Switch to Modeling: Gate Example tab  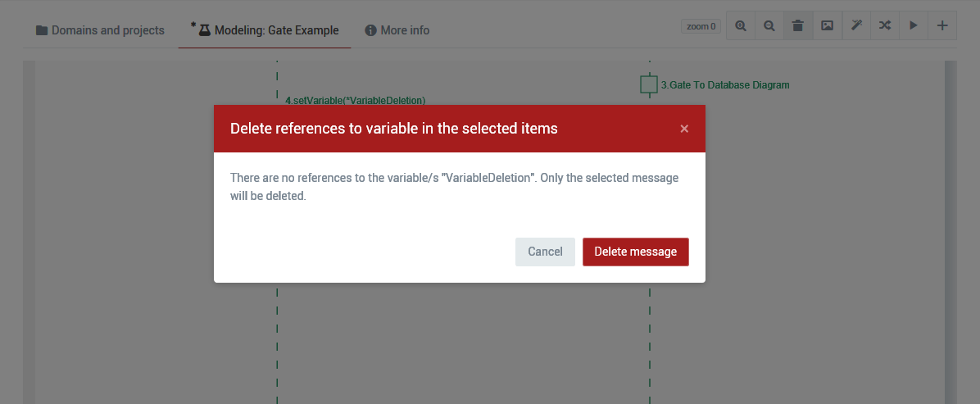pos(265,30)
